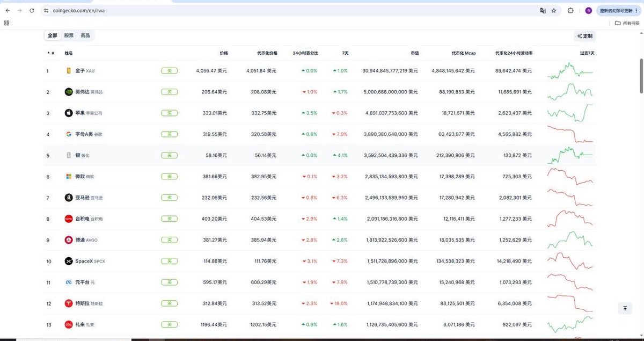Open the translate page icon
The width and height of the screenshot is (644, 341).
click(x=543, y=11)
